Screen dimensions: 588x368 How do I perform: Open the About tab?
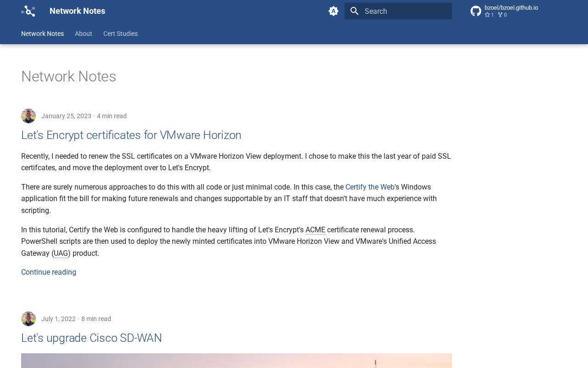tap(84, 34)
